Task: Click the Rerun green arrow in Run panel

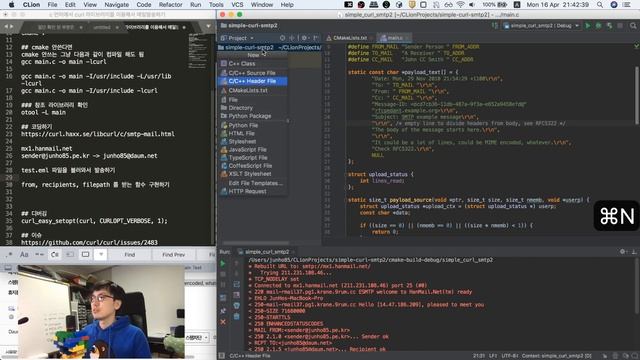Action: coord(223,264)
